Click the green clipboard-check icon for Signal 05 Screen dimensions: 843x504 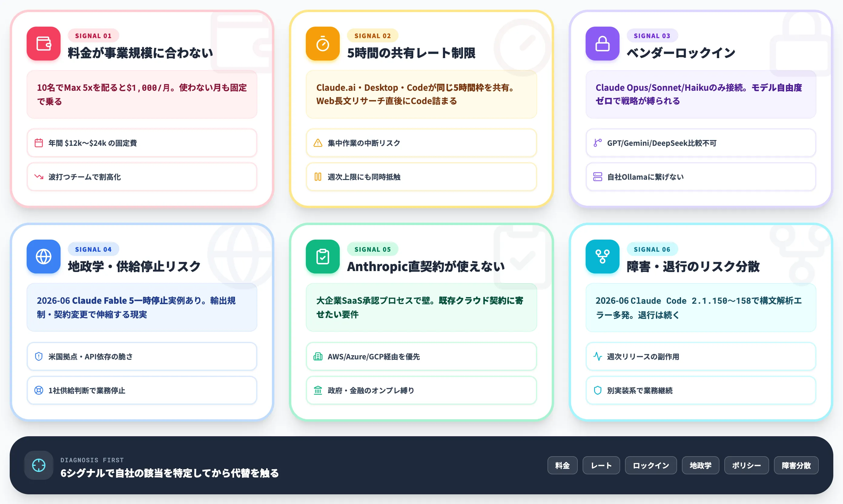point(322,257)
